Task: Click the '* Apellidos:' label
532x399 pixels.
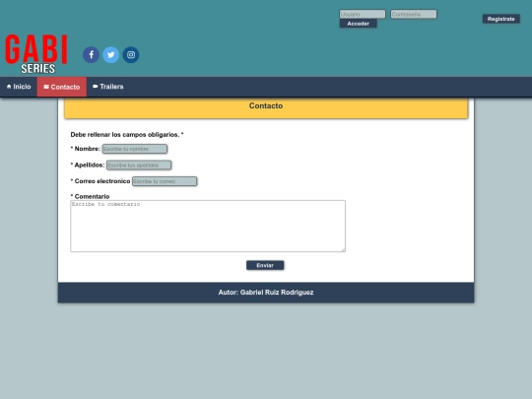Action: [x=88, y=166]
